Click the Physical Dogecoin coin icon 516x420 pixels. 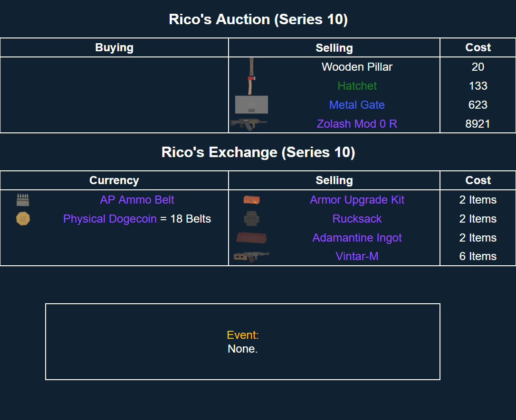pyautogui.click(x=23, y=219)
